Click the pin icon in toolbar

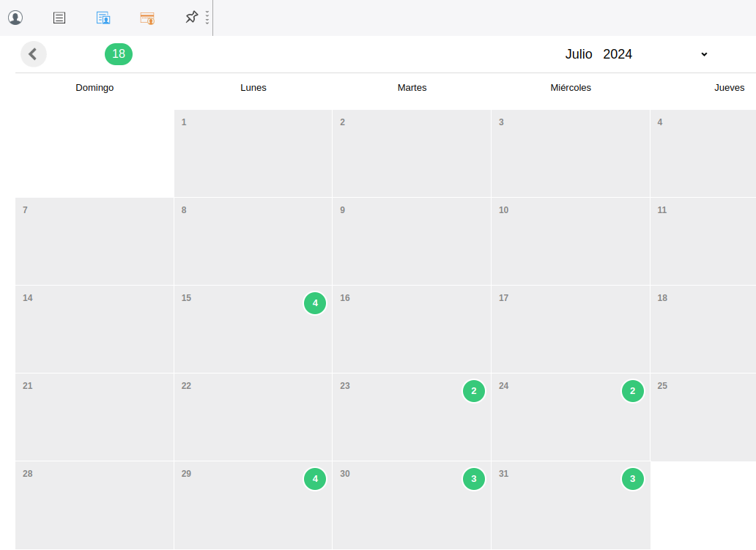(x=191, y=17)
